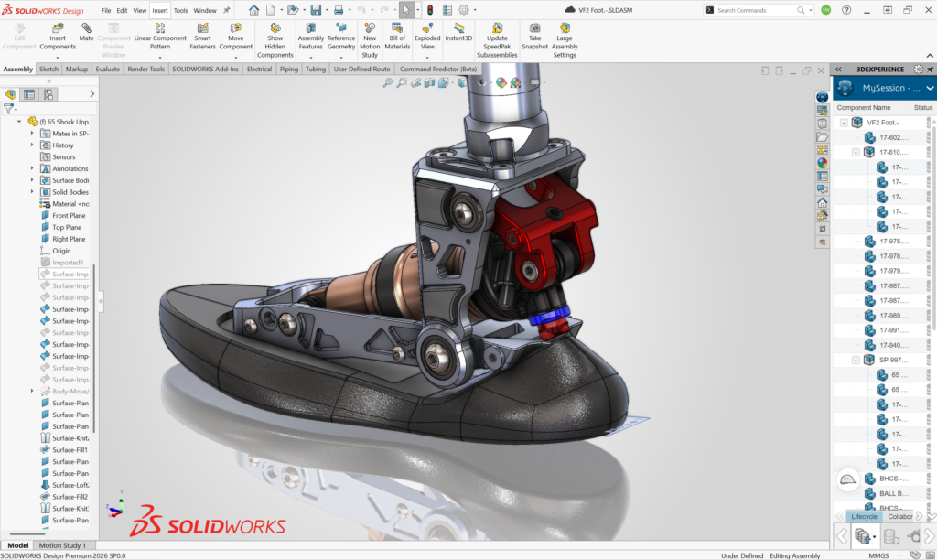Toggle the Select cursor tool
Viewport: 937px width, 560px height.
point(405,10)
